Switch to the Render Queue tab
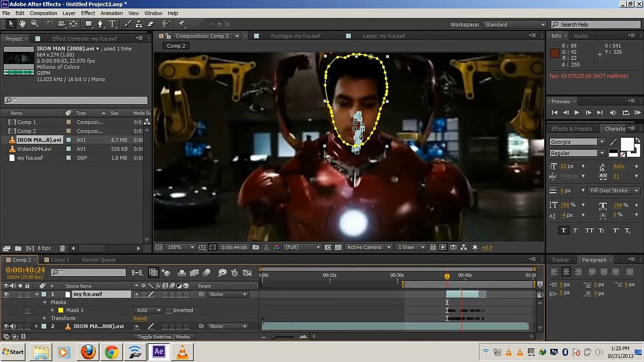Image resolution: width=644 pixels, height=362 pixels. click(99, 260)
